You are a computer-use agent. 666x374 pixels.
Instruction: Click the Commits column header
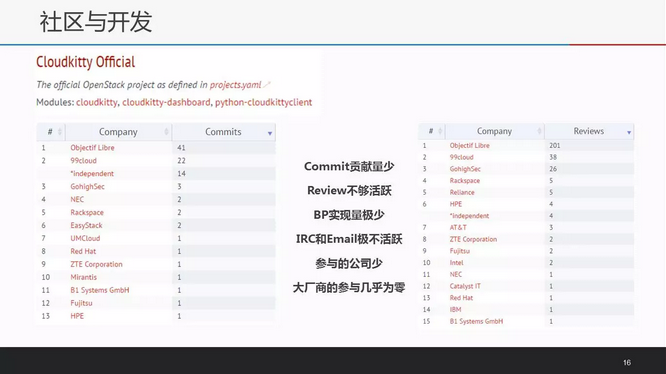[x=224, y=132]
